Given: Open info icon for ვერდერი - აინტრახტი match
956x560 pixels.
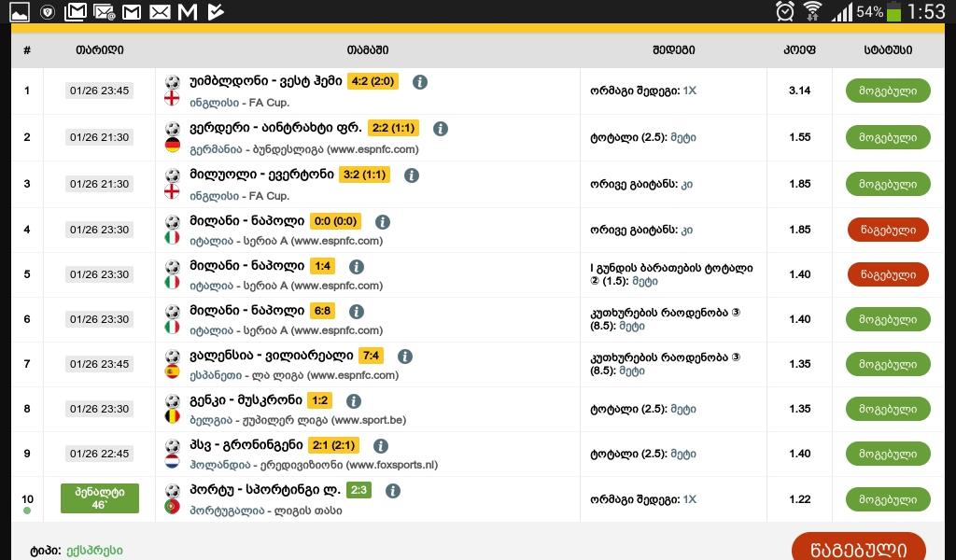Looking at the screenshot, I should pyautogui.click(x=441, y=129).
